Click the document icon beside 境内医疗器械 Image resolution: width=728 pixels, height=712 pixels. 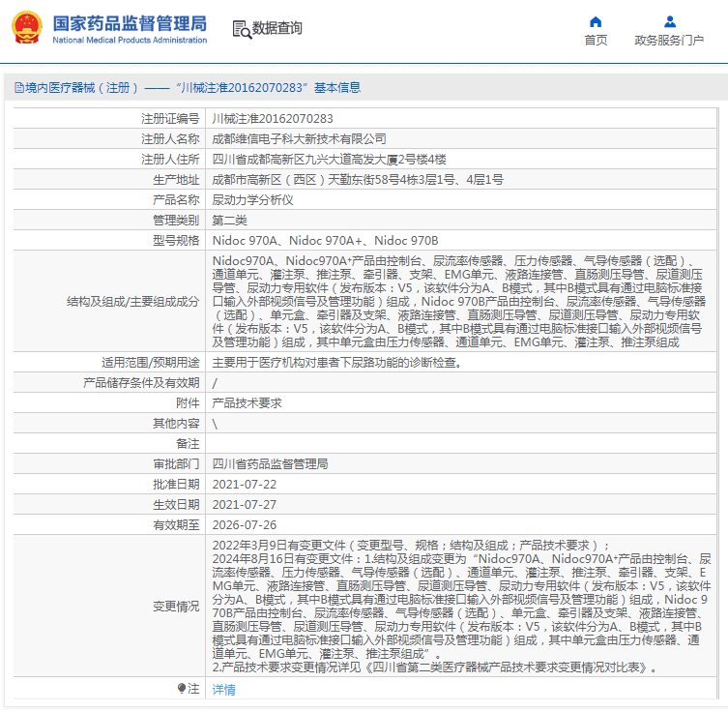19,87
